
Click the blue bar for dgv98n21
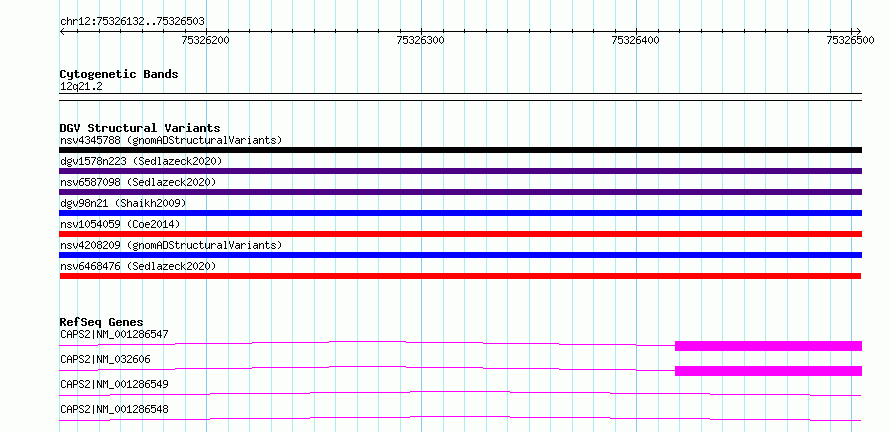(x=460, y=213)
